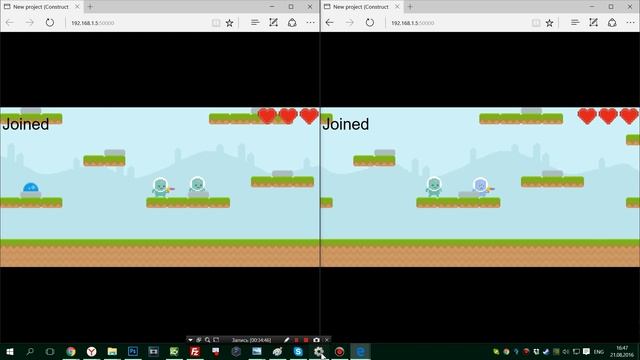The width and height of the screenshot is (640, 360).
Task: Launch Yandex Browser from taskbar
Action: [91, 351]
